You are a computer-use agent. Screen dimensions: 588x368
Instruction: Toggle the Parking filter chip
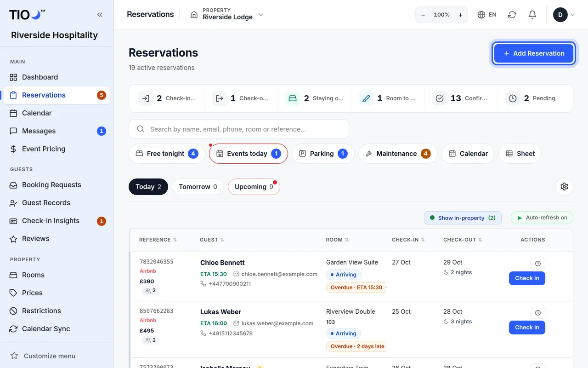(323, 154)
